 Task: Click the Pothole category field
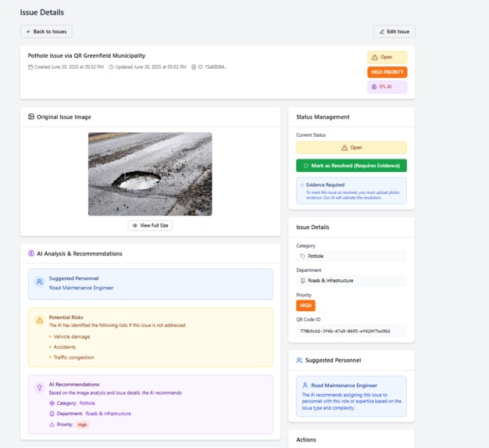click(352, 256)
